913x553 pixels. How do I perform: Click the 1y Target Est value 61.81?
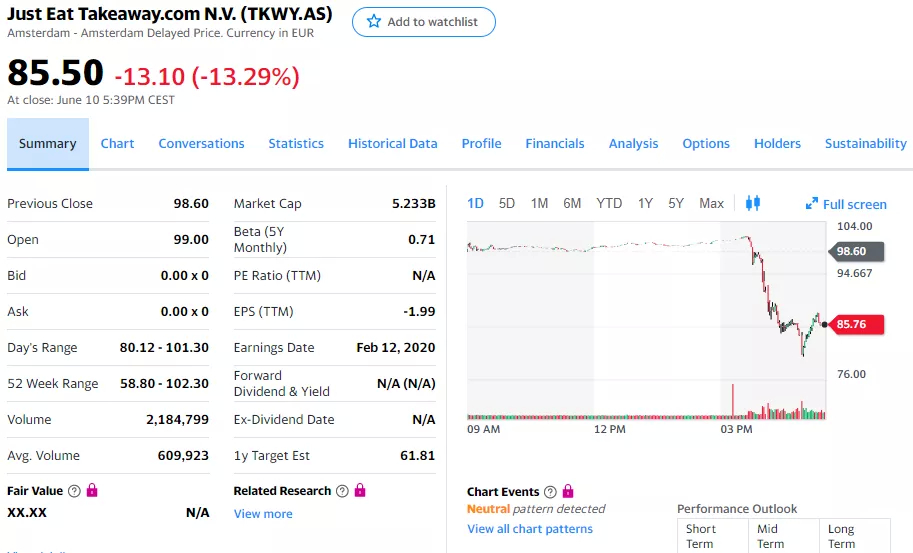[417, 456]
